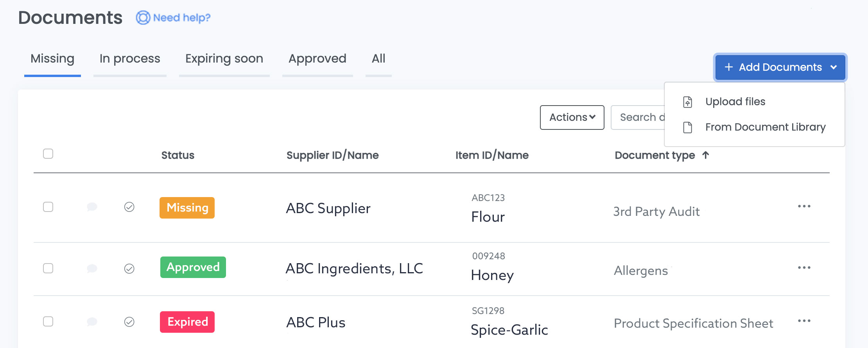Image resolution: width=868 pixels, height=348 pixels.
Task: Check the ABC Ingredients, LLC row checkbox
Action: (48, 268)
